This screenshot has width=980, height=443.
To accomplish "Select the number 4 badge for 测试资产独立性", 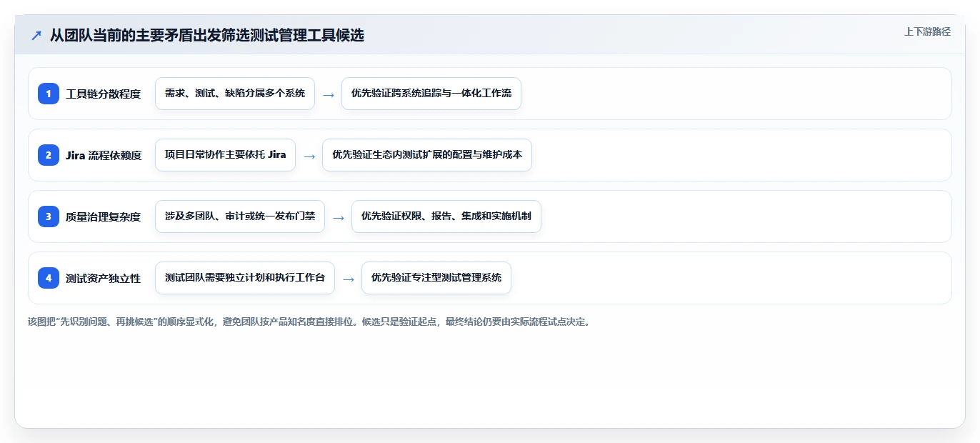I will click(49, 278).
